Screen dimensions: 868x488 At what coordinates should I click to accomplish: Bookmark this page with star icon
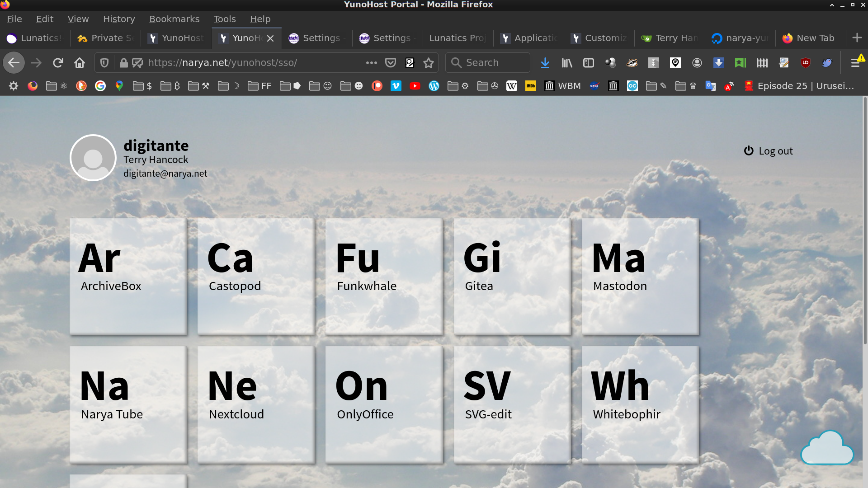[x=429, y=63]
